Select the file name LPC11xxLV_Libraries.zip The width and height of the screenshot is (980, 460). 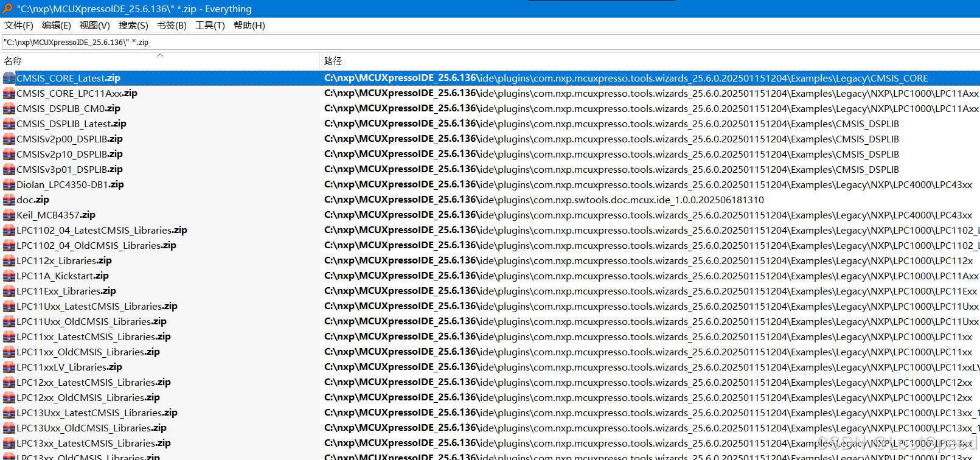pyautogui.click(x=69, y=368)
